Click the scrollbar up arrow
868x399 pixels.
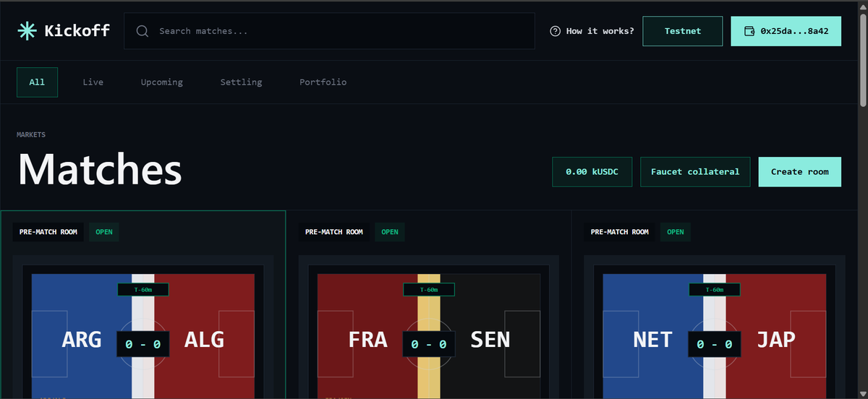tap(862, 7)
